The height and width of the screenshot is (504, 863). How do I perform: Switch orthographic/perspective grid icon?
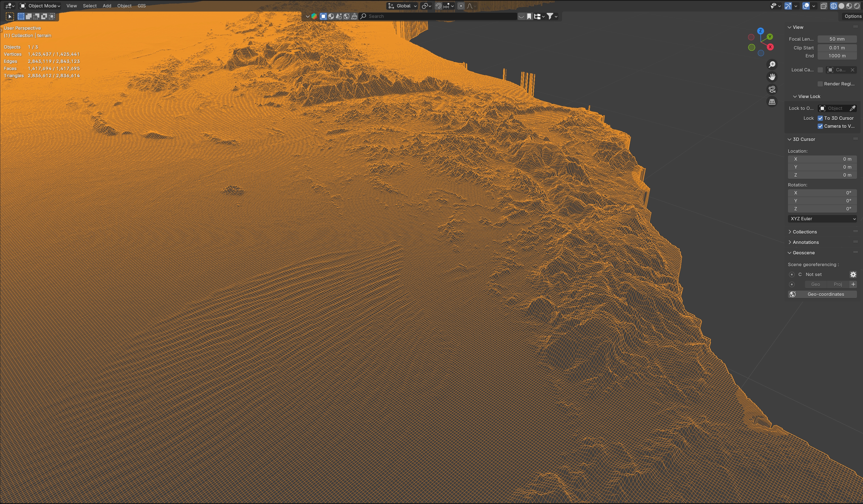point(772,102)
